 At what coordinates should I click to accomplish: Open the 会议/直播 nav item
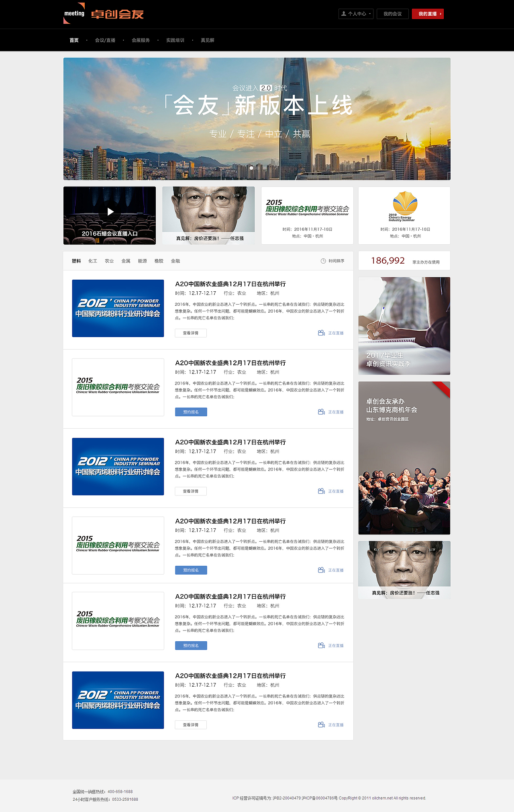point(105,40)
